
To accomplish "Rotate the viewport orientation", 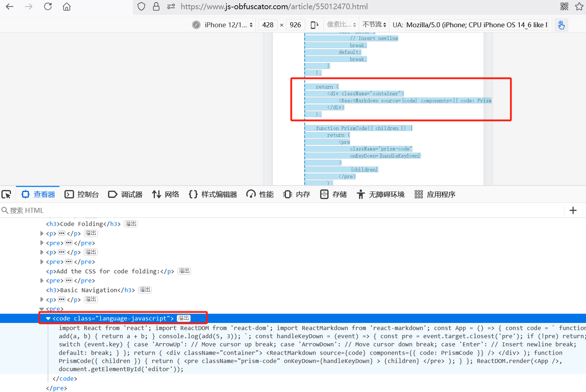I will click(x=315, y=25).
